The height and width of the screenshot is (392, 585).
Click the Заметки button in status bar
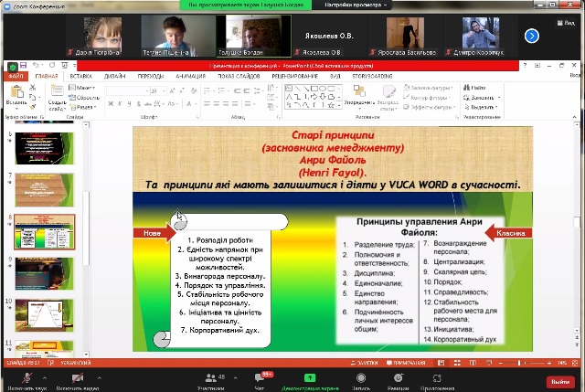(369, 363)
